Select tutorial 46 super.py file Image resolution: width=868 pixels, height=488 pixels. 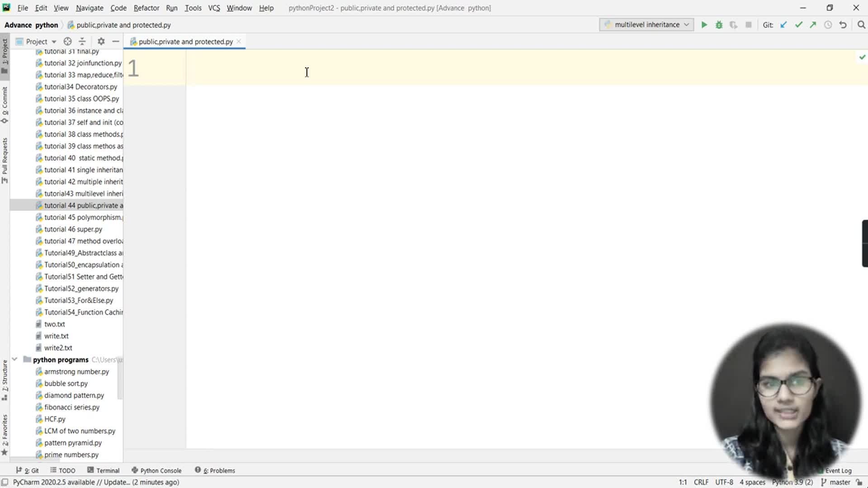(x=69, y=229)
